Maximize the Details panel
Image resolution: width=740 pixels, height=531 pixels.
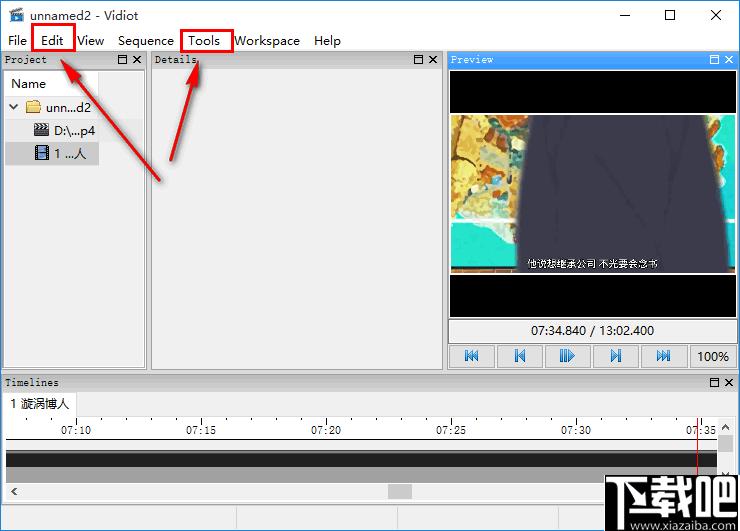click(418, 59)
